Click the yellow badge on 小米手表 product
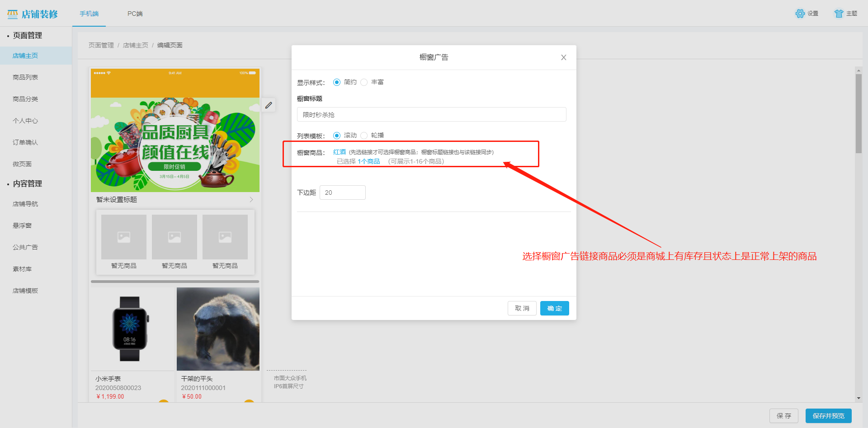The image size is (868, 428). [164, 402]
